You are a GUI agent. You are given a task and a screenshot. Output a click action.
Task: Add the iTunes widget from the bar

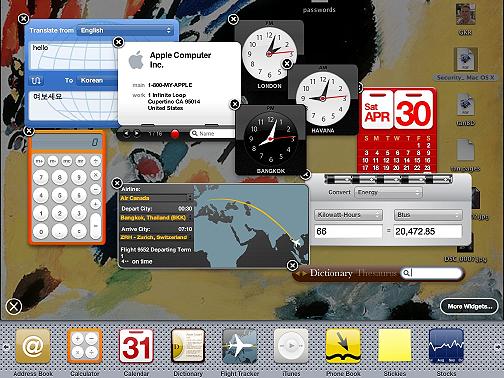(x=291, y=347)
